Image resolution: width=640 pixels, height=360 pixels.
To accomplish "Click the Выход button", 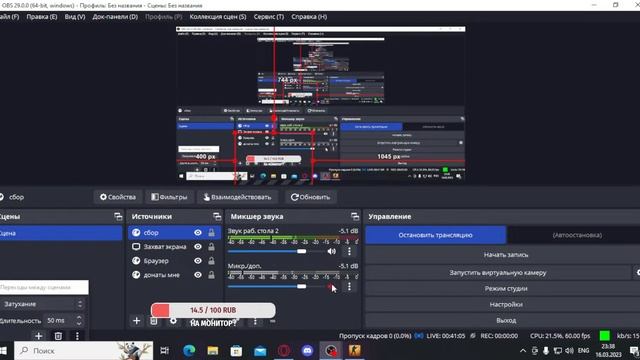I will tap(506, 320).
